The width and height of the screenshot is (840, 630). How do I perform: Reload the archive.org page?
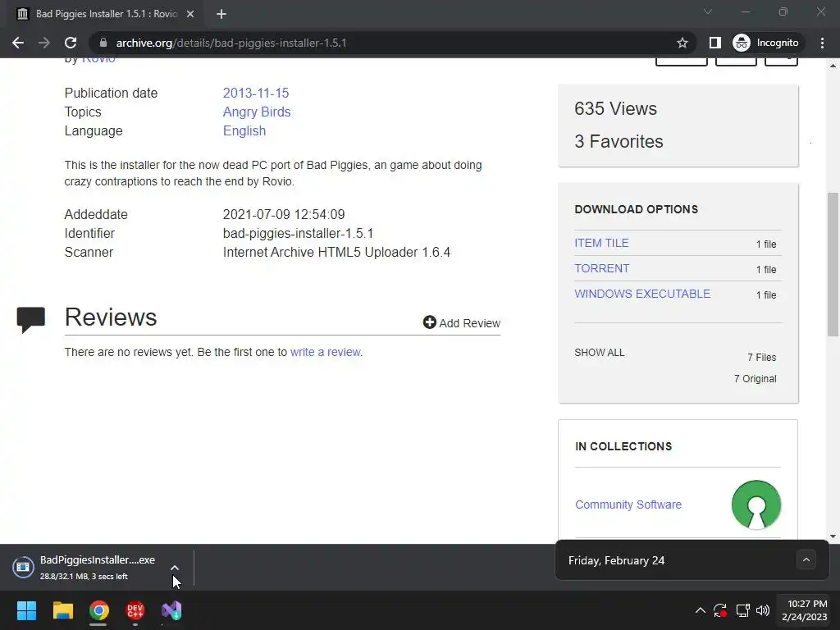pyautogui.click(x=71, y=43)
